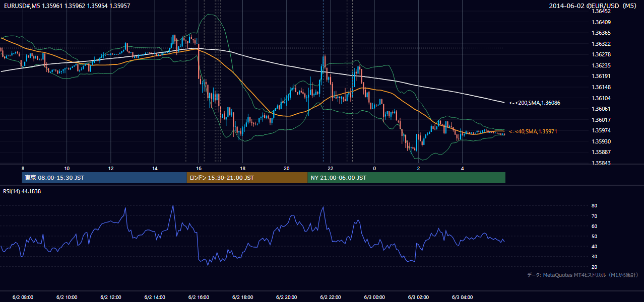The image size is (644, 302).
Task: Click price axis value 1.35843
Action: click(x=601, y=163)
